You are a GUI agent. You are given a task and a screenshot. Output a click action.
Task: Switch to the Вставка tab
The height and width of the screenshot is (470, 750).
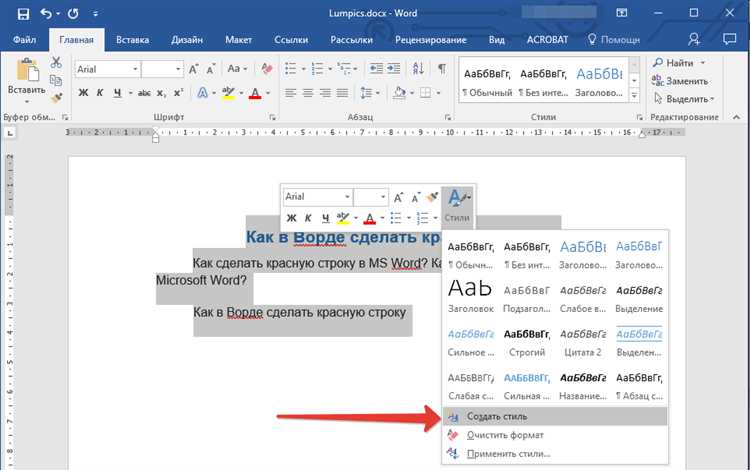pos(132,40)
